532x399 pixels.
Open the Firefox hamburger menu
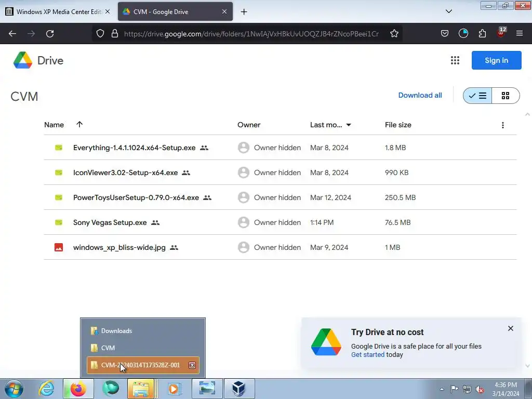click(x=520, y=34)
